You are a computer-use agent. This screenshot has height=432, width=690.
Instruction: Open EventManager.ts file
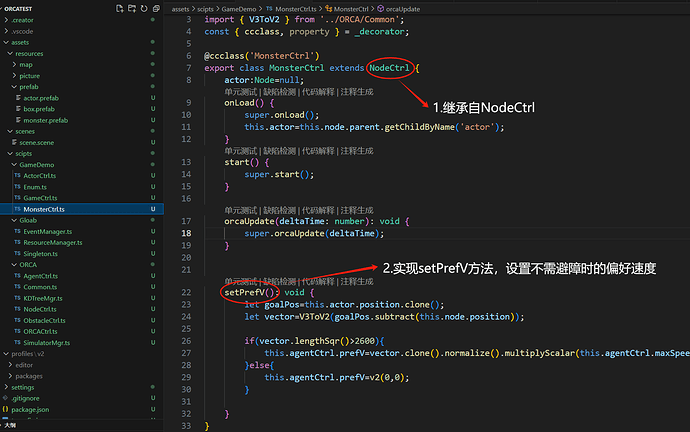coord(48,231)
